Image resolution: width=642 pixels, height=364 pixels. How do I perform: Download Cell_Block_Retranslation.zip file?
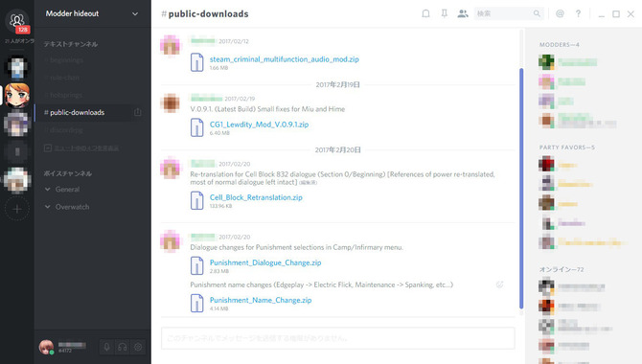pos(256,197)
